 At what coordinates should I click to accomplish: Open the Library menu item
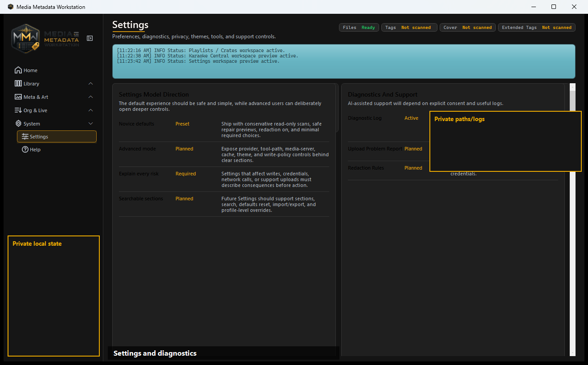click(31, 84)
